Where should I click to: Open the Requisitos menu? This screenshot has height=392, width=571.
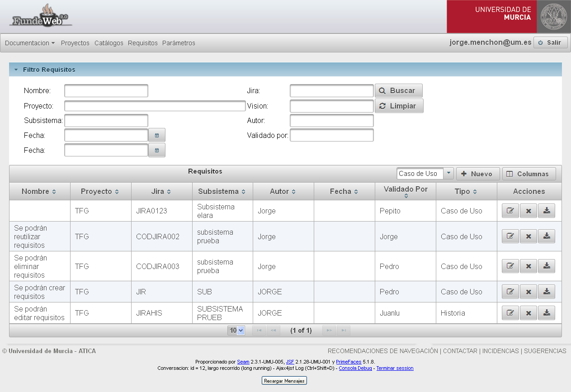click(143, 43)
